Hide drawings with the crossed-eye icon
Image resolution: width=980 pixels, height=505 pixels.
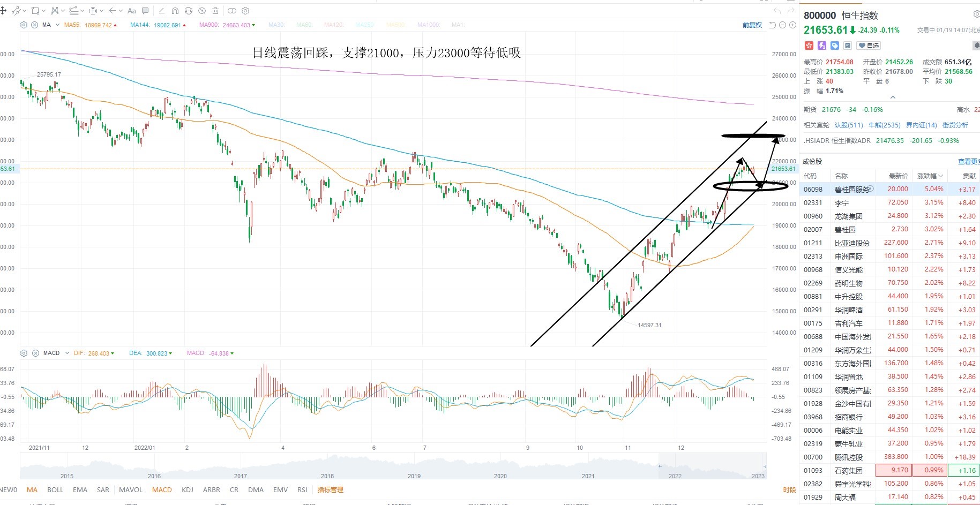(202, 11)
